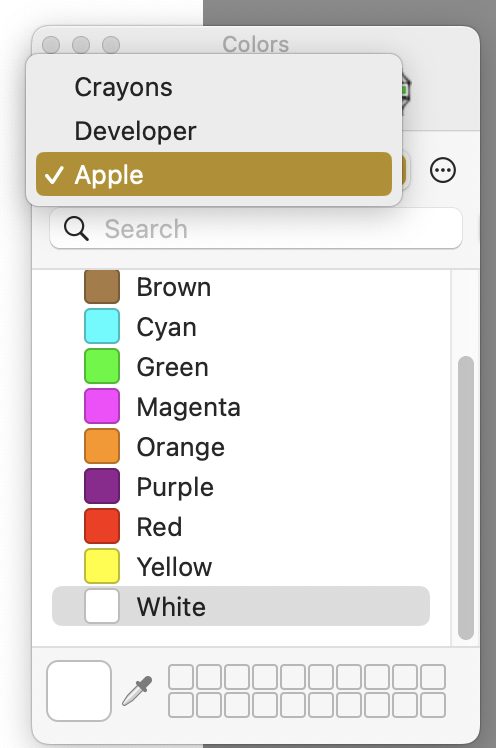Choose Red from the color list
The image size is (496, 748).
241,526
